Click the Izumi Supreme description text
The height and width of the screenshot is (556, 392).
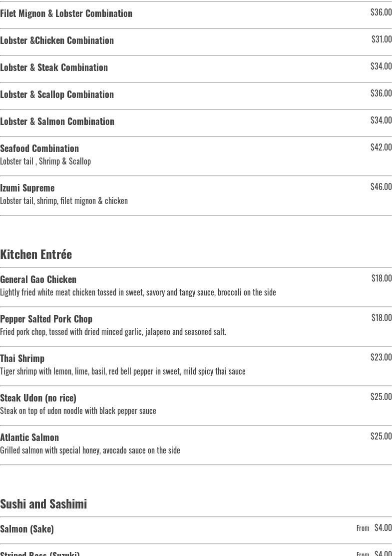[64, 200]
